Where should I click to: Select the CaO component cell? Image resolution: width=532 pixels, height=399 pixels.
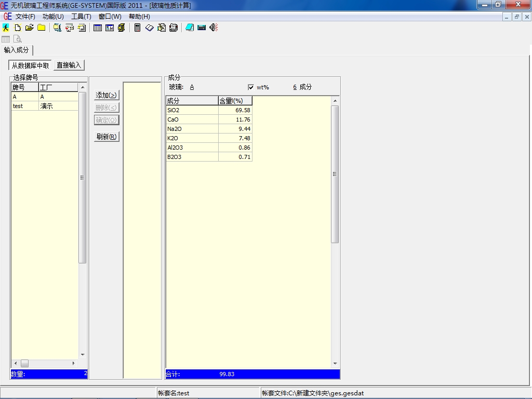point(192,119)
